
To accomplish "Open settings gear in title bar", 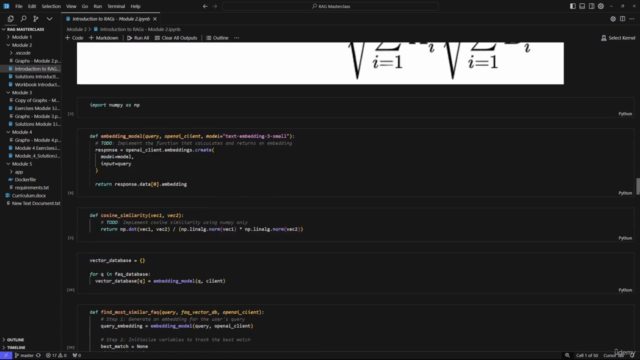I will 601,6.
